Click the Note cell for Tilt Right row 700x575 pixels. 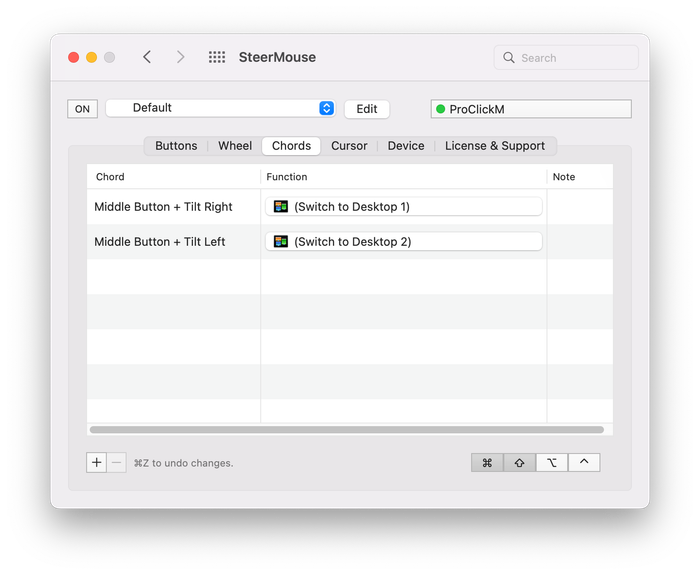point(580,206)
